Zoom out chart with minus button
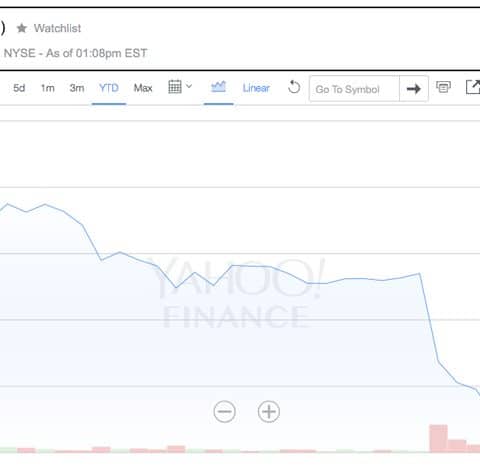The height and width of the screenshot is (467, 480). coord(225,412)
